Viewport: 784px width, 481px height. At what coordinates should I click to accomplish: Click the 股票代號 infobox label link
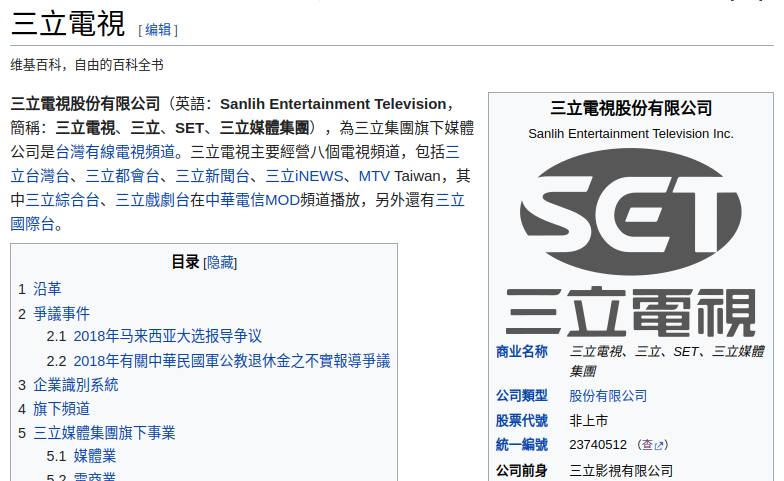pyautogui.click(x=522, y=420)
